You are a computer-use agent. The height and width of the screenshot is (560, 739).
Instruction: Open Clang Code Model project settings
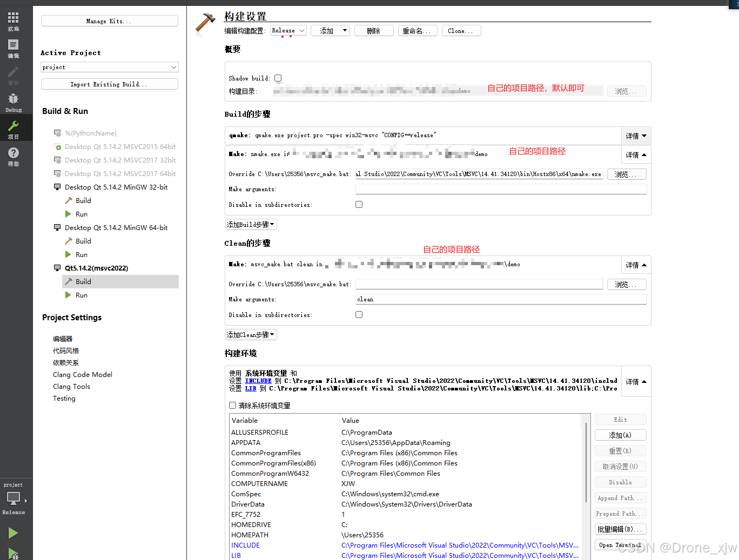(x=83, y=375)
